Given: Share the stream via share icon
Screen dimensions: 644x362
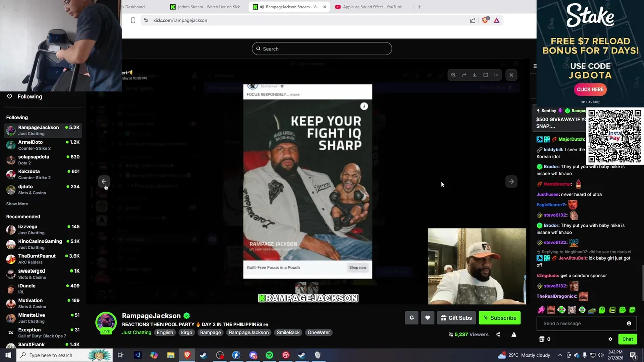Looking at the screenshot, I should (498, 335).
